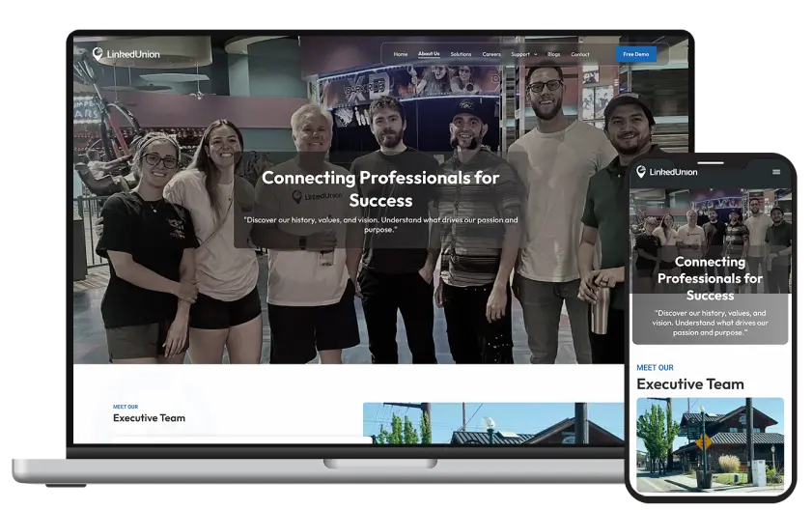812x510 pixels.
Task: Tap the mobile hero headline text
Action: 710,278
